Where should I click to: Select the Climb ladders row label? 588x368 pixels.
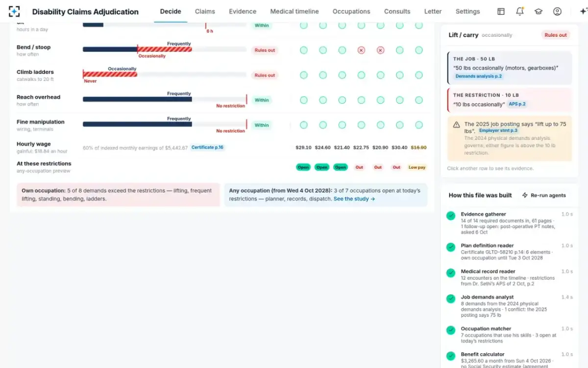click(x=35, y=72)
